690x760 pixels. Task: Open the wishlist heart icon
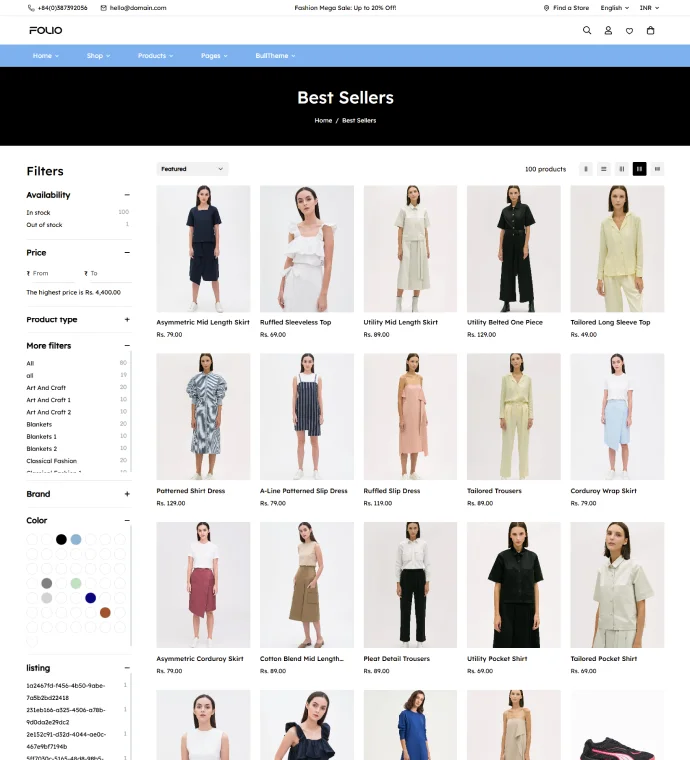click(x=629, y=31)
